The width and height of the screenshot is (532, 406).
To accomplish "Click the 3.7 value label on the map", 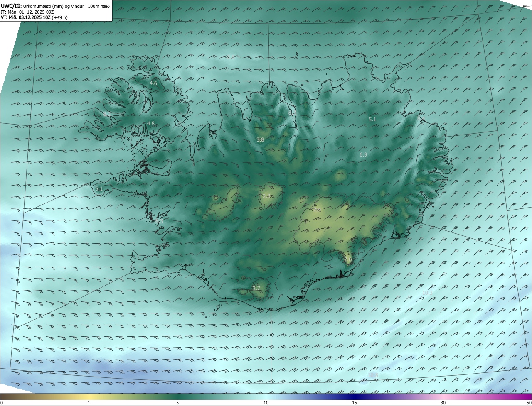I will click(x=256, y=288).
